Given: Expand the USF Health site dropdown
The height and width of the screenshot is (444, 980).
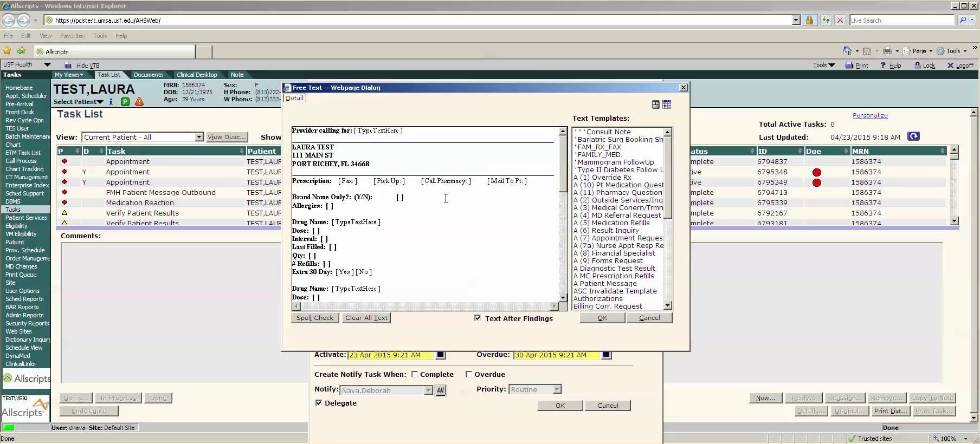Looking at the screenshot, I should [47, 64].
